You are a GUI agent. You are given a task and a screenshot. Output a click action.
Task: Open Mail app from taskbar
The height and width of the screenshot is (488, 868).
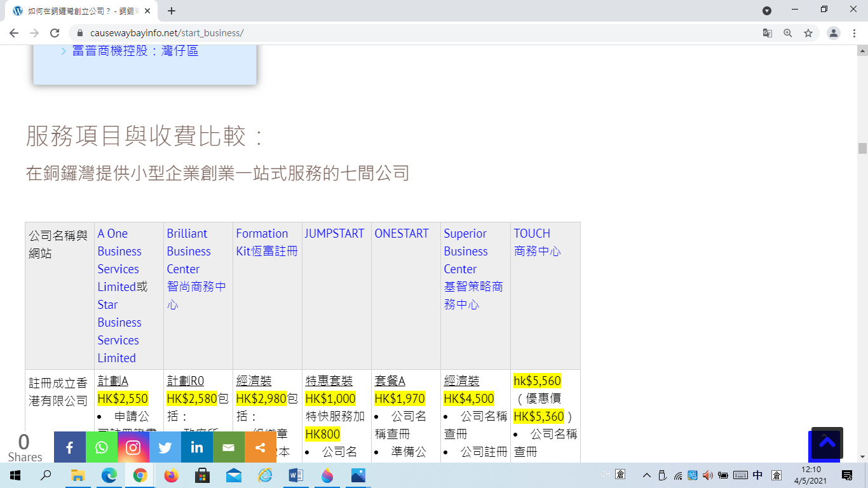[x=234, y=475]
